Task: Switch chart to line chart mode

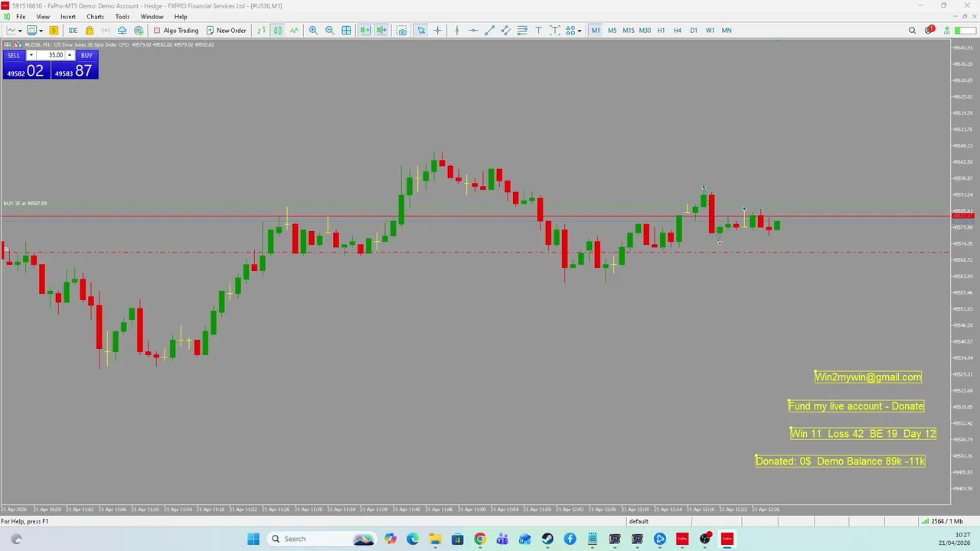Action: (x=294, y=31)
